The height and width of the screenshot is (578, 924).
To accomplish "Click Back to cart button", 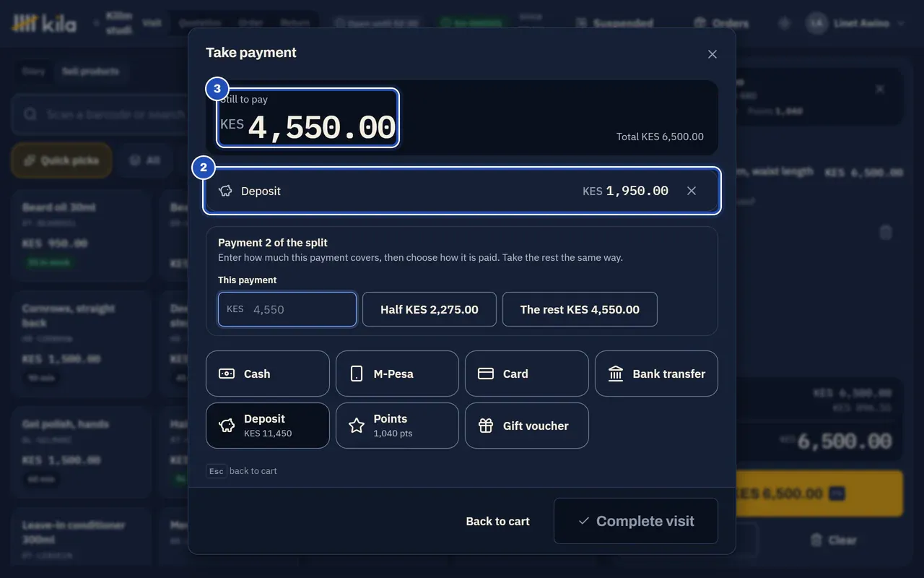I will 498,521.
